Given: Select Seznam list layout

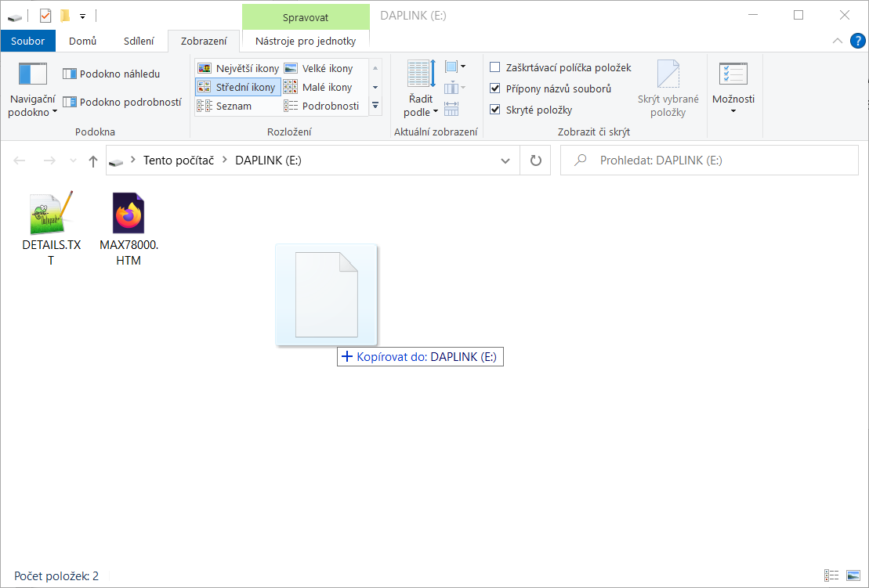Looking at the screenshot, I should coord(225,106).
